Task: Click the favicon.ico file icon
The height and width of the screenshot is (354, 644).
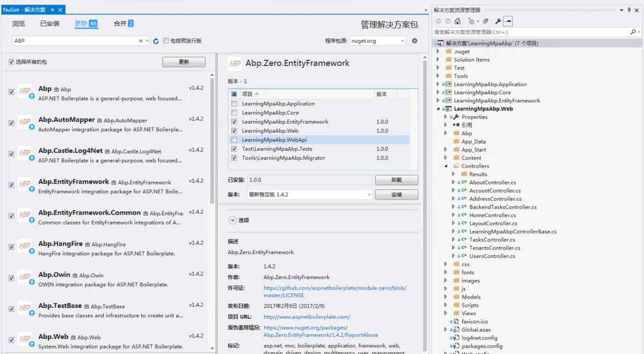Action: click(456, 321)
